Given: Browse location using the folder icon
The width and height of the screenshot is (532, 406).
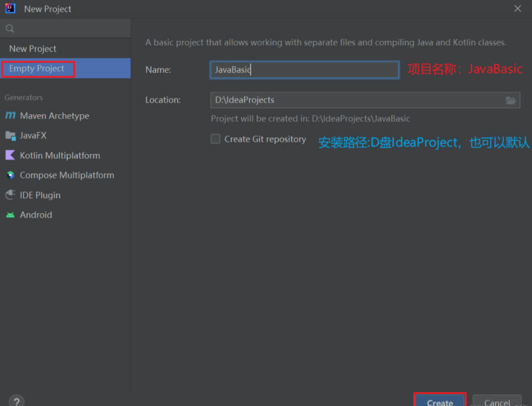Looking at the screenshot, I should point(511,100).
